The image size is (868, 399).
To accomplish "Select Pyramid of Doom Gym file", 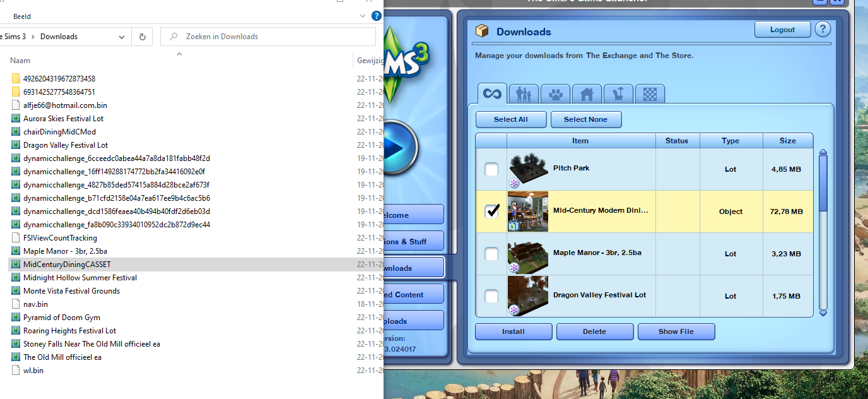I will (x=62, y=318).
